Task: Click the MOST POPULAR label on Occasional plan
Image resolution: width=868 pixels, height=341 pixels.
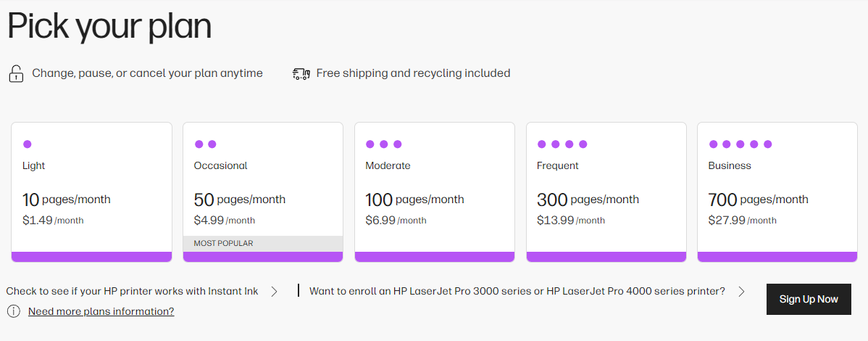Action: pos(224,243)
